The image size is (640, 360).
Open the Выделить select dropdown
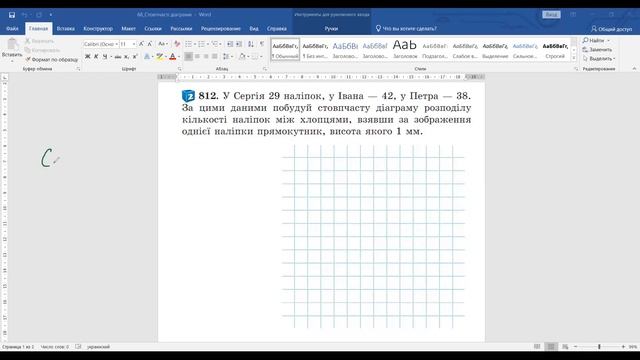[598, 59]
